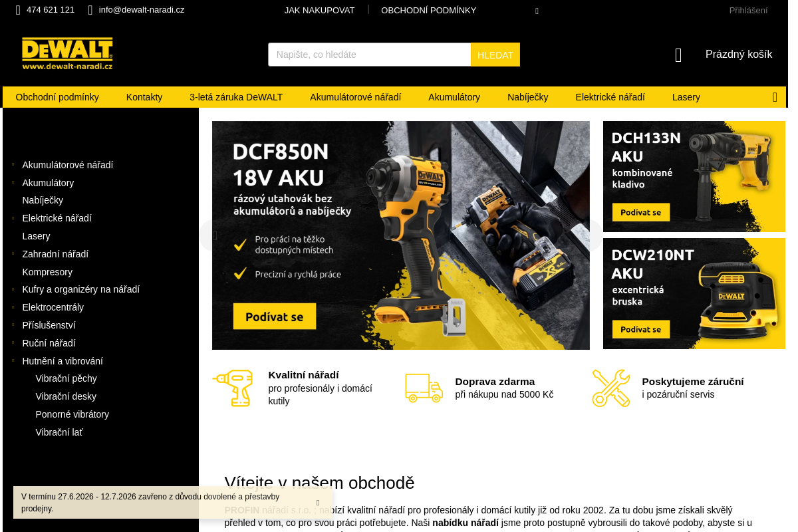Expand Elektrocentrály sidebar marker

13,307
